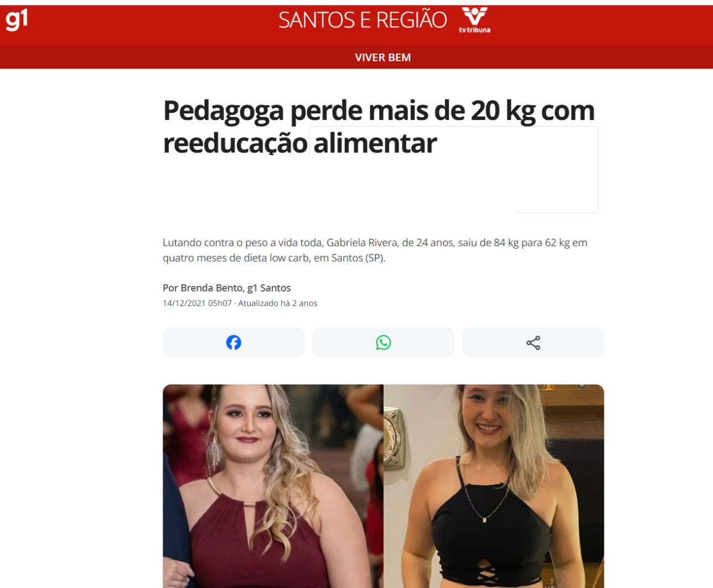Click the word 'Pedagoga' in the headline
Image resolution: width=713 pixels, height=588 pixels.
click(x=224, y=111)
